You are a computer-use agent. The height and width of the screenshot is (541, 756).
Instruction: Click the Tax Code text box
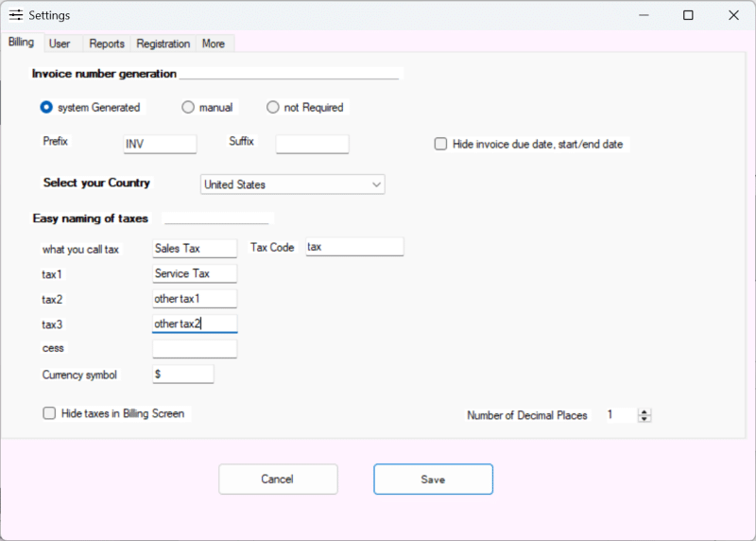354,247
